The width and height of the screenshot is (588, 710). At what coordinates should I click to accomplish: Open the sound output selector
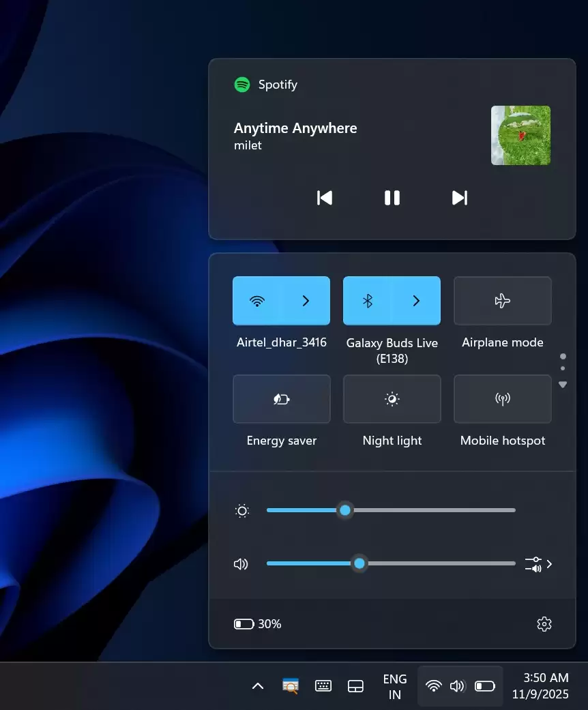click(538, 564)
